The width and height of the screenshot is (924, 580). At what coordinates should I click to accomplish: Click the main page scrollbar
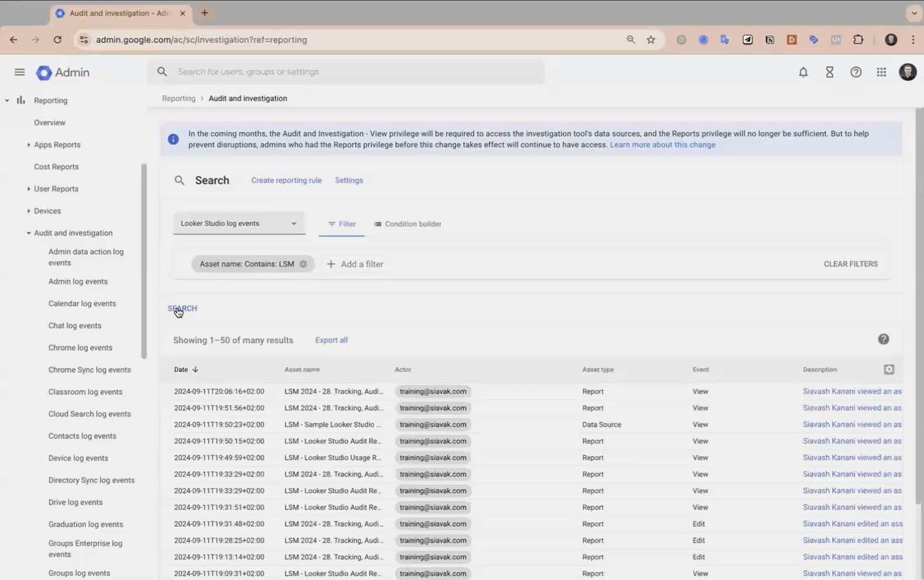[919, 304]
